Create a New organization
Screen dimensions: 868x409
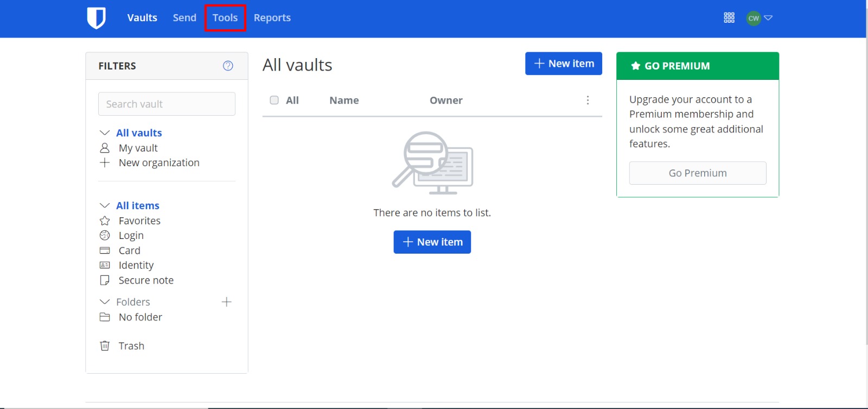point(159,162)
